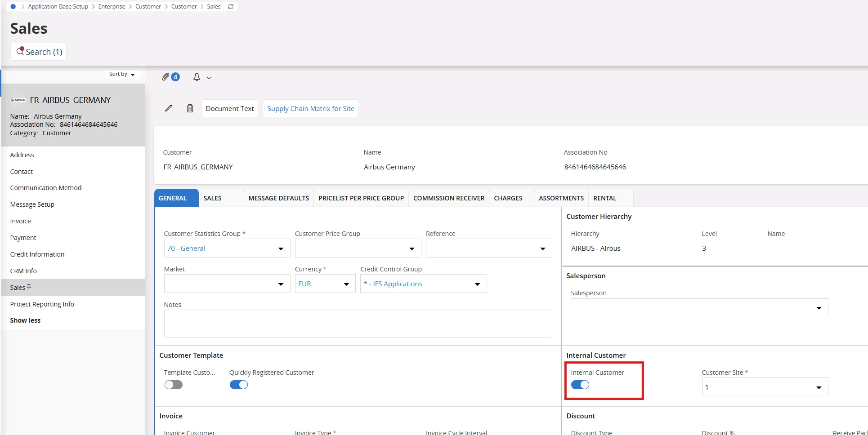Click the bell notifications icon
The image size is (868, 435).
coord(197,77)
